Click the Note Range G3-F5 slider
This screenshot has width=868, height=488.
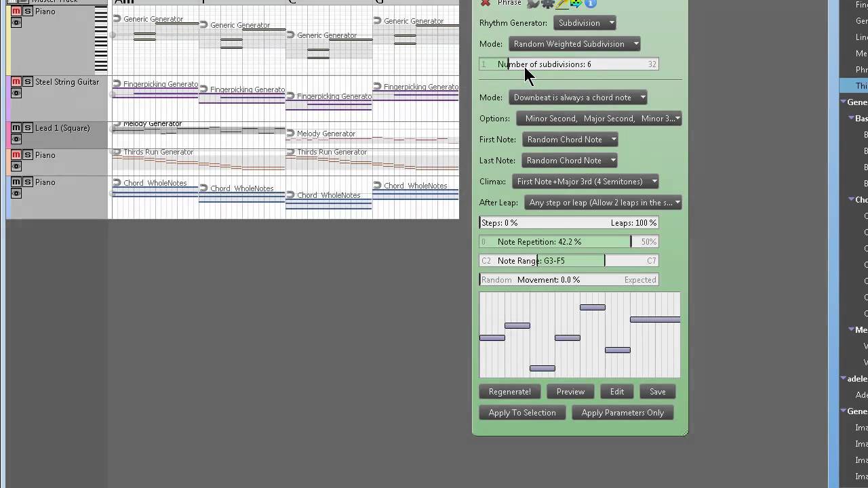click(569, 261)
